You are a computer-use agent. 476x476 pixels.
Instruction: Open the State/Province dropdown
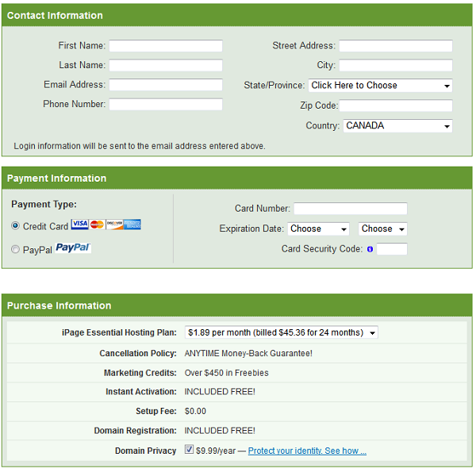pyautogui.click(x=380, y=86)
